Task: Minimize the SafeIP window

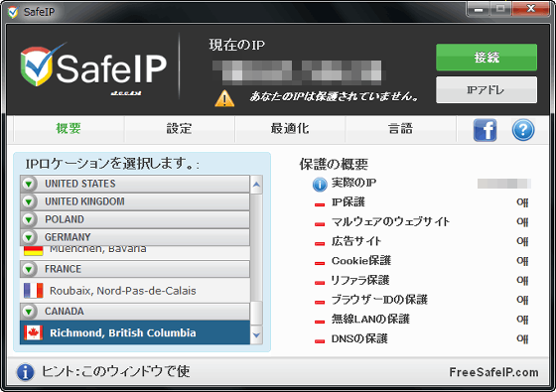Action: (x=478, y=9)
